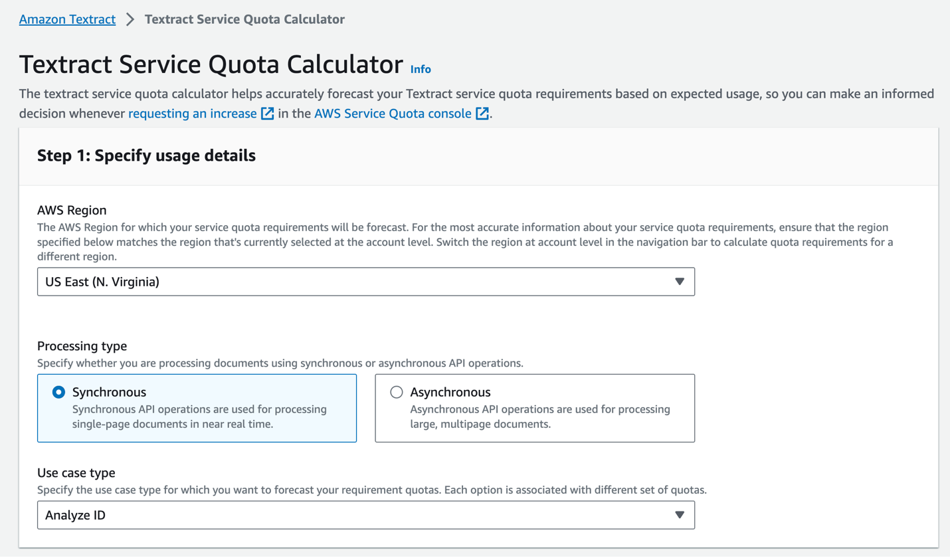Select the Synchronous processing type
950x560 pixels.
pos(197,407)
